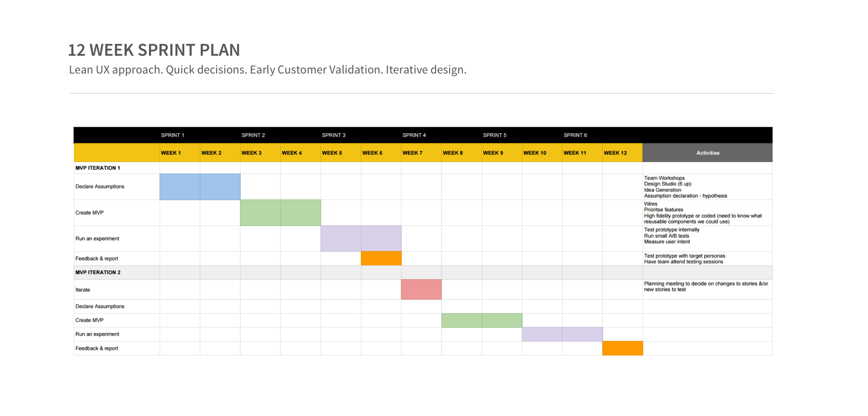
Task: Click the SPRINT 3 header
Action: point(334,135)
